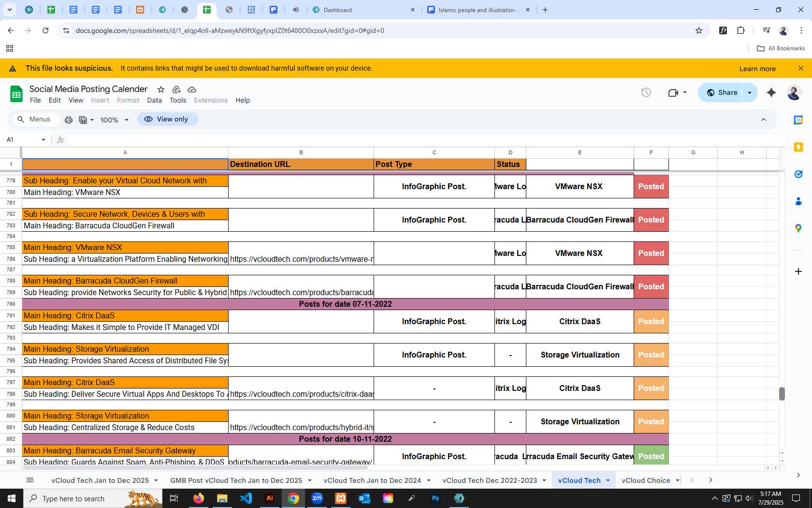Select column B header

[301, 152]
